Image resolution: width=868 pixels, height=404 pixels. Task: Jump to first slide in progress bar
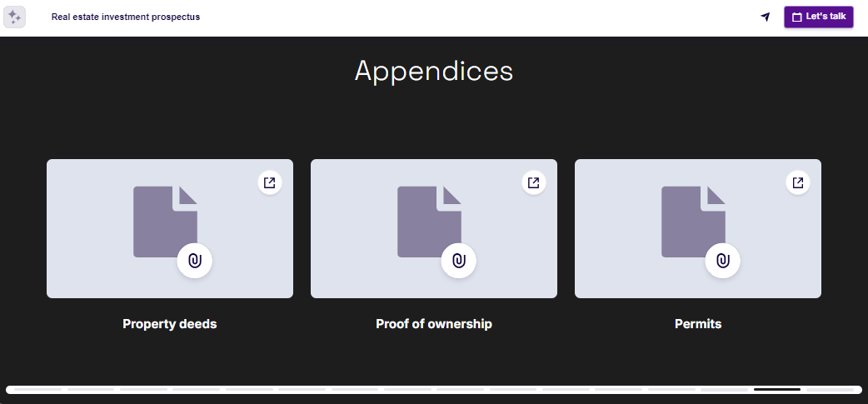(36, 389)
